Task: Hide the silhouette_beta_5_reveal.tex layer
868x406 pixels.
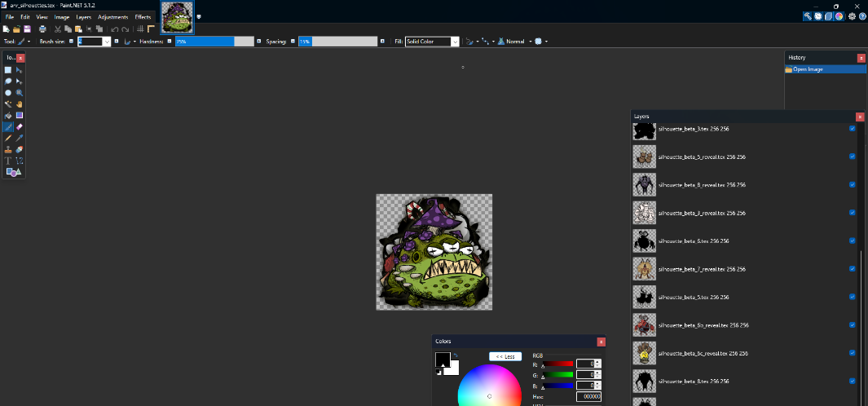Action: pos(852,157)
